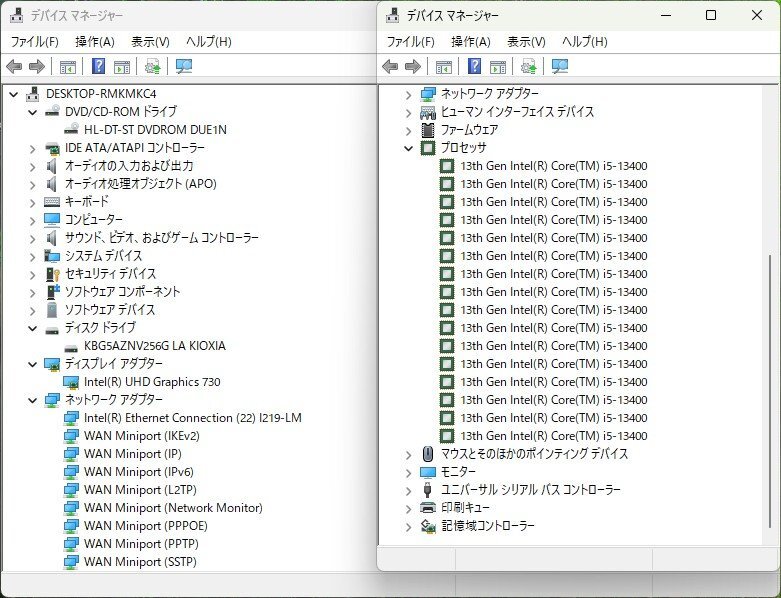Select WAN Miniport (IKEv2) entry
Image resolution: width=781 pixels, height=598 pixels.
tap(141, 436)
